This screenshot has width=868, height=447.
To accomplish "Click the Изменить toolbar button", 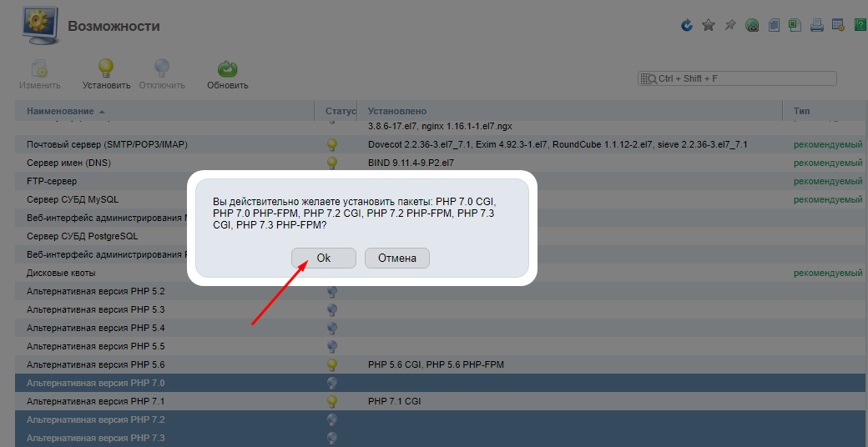I will (x=40, y=75).
